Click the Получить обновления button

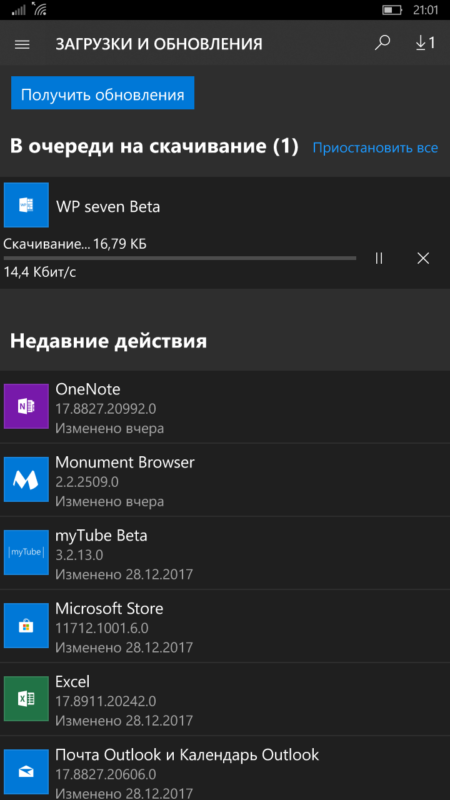tap(103, 93)
